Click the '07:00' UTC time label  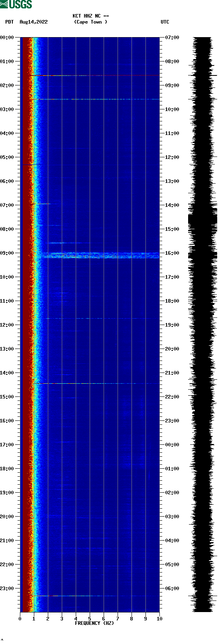[172, 38]
